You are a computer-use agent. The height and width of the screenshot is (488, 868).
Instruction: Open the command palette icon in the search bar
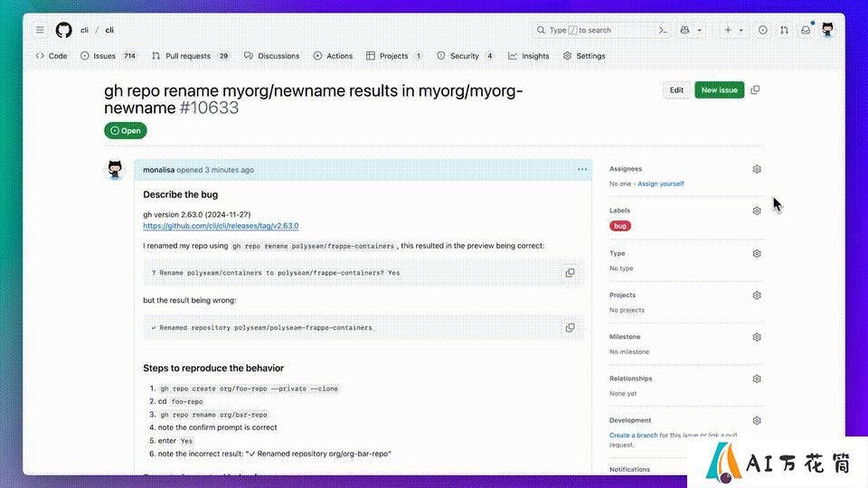point(663,30)
